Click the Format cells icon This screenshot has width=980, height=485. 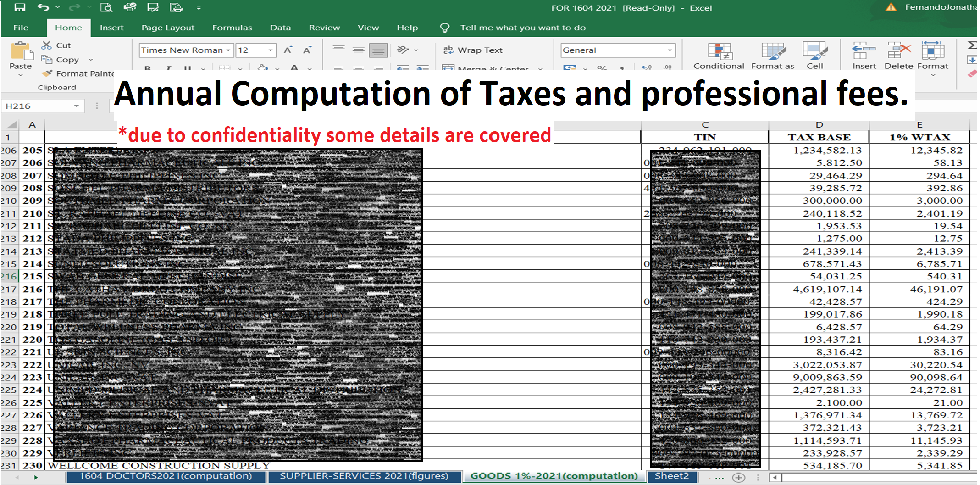(932, 50)
